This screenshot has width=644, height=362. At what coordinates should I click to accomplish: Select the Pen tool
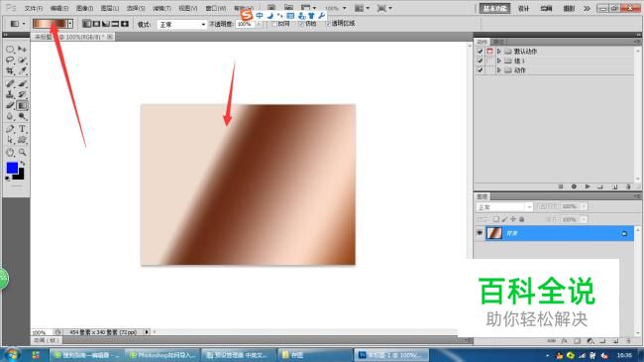click(x=10, y=129)
